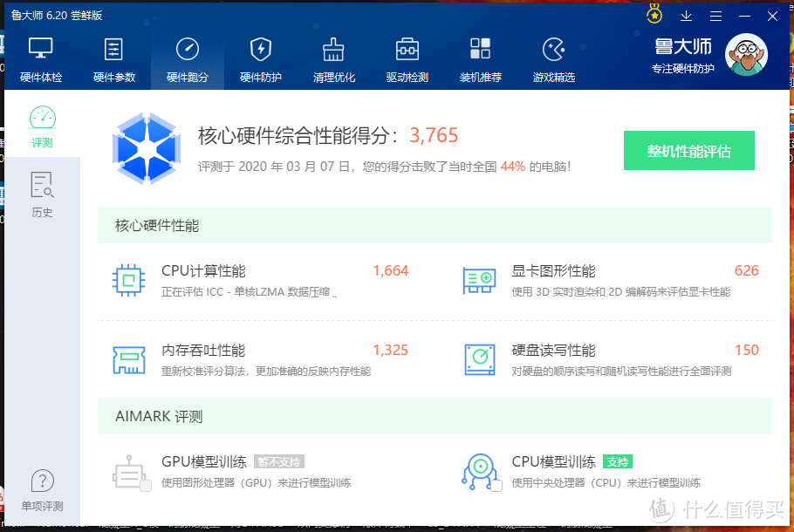
Task: Open the 驱动检测 driver detection tab
Action: click(x=407, y=59)
